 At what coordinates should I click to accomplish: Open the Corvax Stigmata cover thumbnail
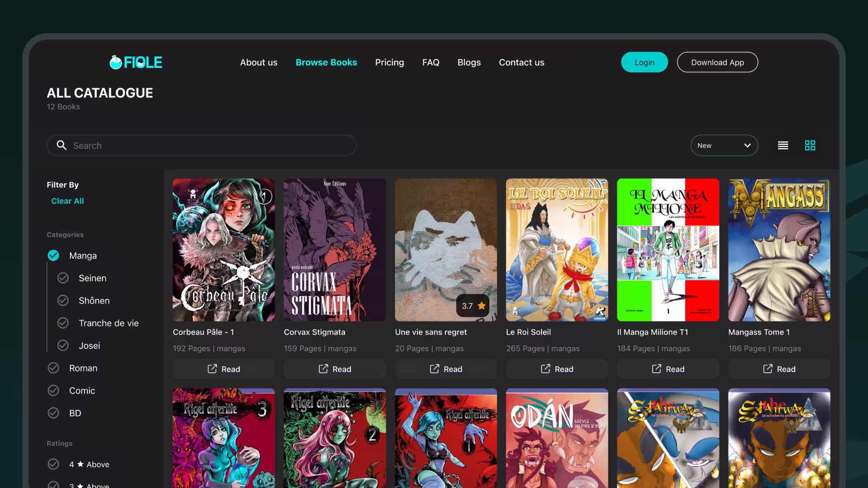click(335, 250)
